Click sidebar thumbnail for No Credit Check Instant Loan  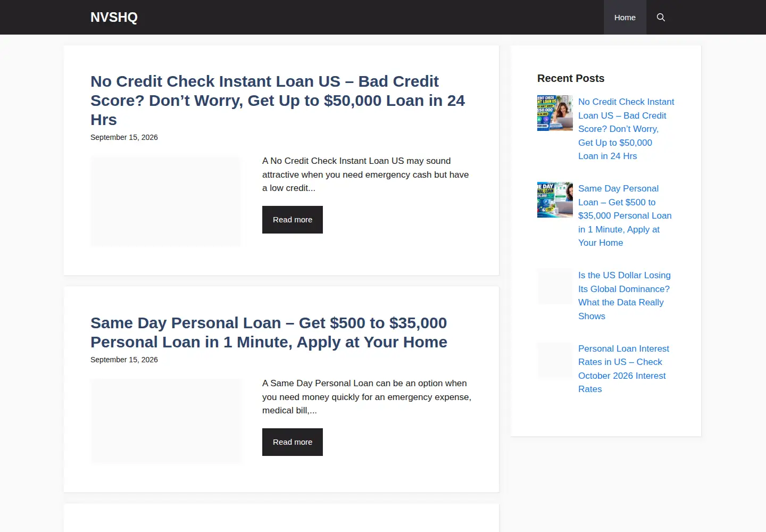(x=555, y=113)
